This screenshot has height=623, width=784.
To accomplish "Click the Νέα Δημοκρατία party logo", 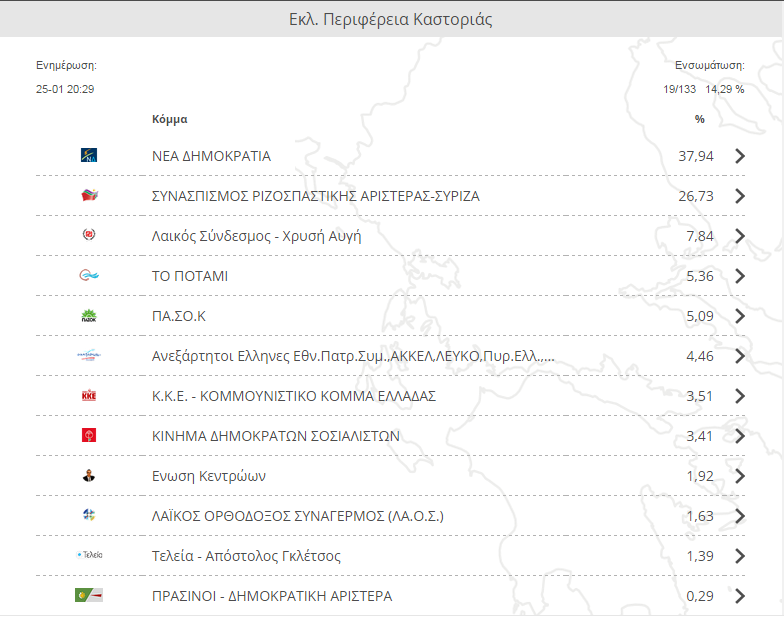I will pos(89,155).
